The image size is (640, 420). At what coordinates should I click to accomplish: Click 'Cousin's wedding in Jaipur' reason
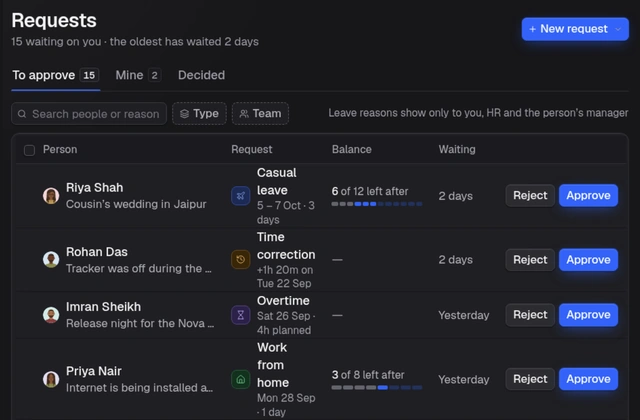(x=136, y=204)
